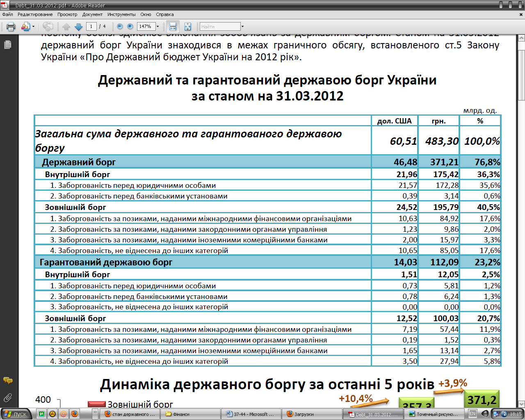Click the +3,9% growth label

(x=453, y=383)
